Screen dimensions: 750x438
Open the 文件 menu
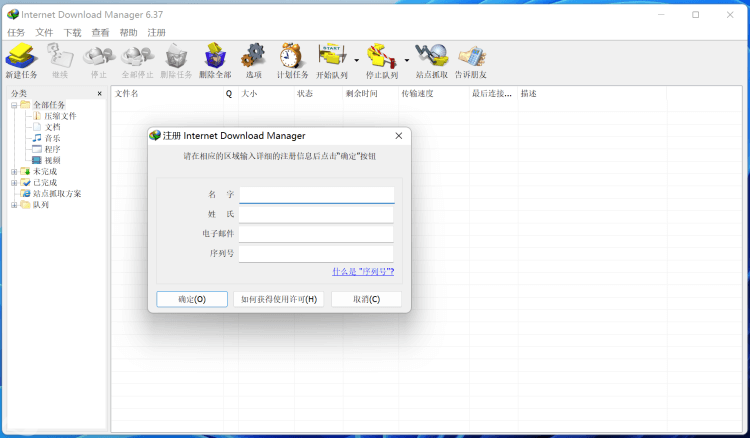[44, 33]
